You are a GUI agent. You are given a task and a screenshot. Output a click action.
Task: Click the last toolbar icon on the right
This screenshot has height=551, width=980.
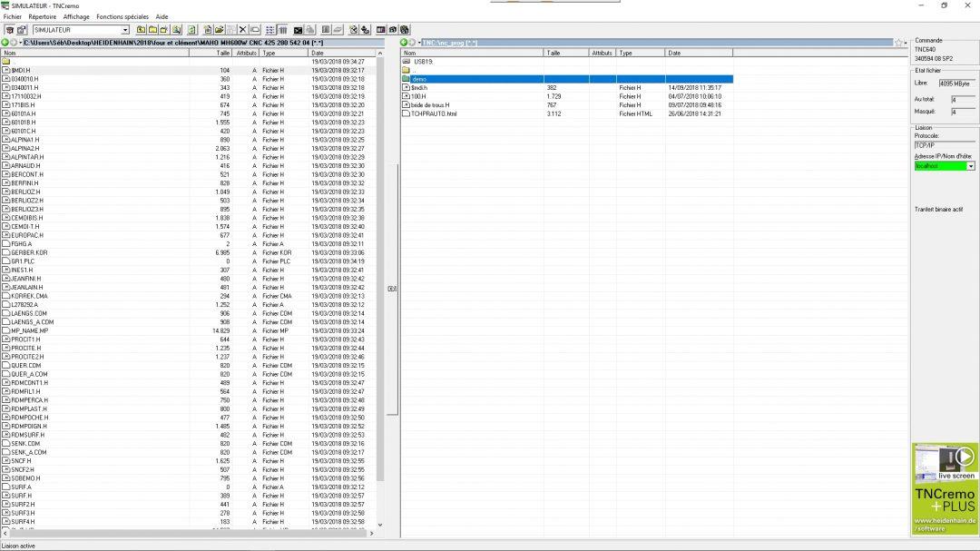pos(405,30)
